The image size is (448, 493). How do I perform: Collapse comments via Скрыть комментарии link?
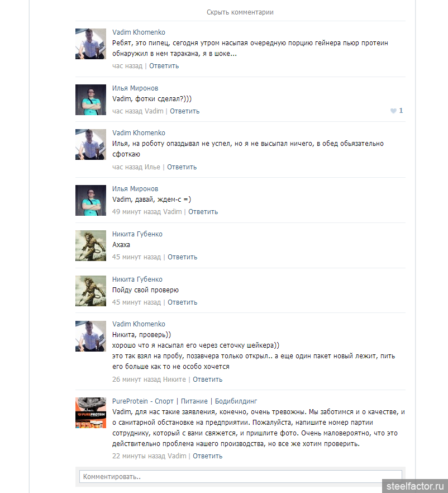240,12
